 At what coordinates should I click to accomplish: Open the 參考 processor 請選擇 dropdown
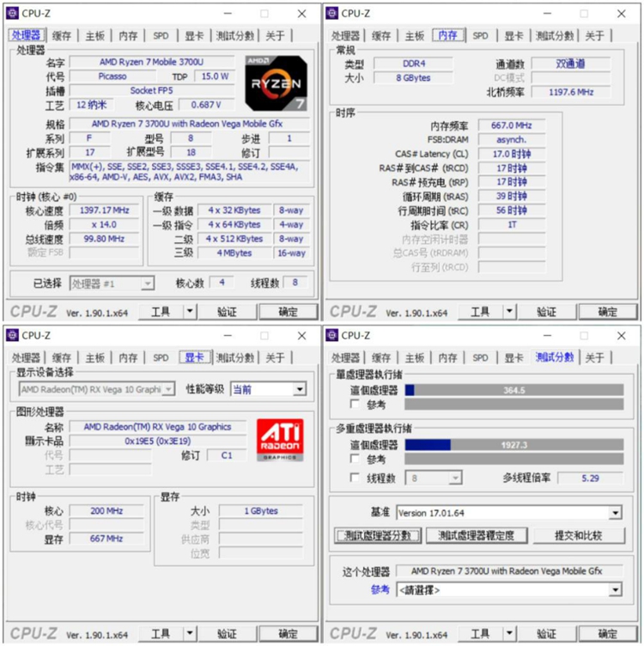point(509,590)
